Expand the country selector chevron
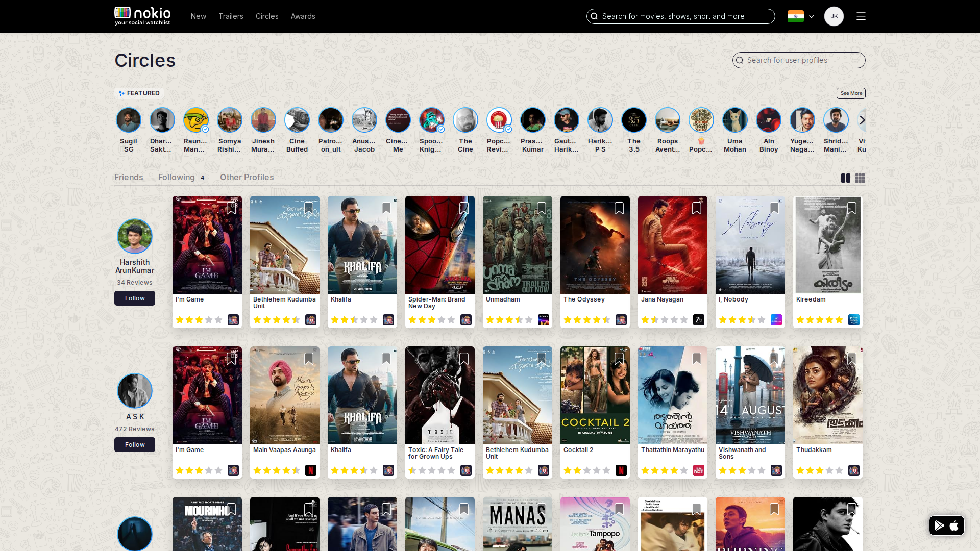 click(x=812, y=16)
